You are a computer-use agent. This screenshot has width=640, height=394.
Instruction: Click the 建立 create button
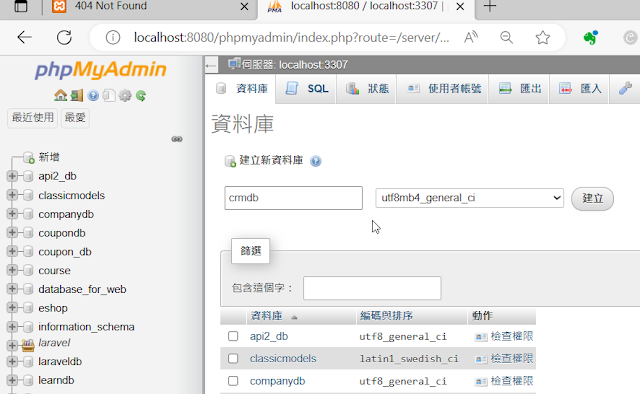coord(592,199)
